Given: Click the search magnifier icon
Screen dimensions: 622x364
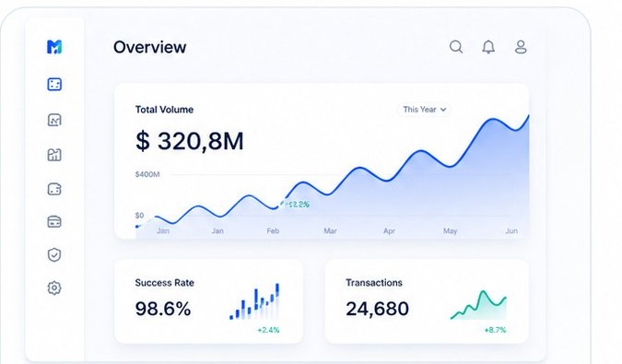Looking at the screenshot, I should point(456,47).
